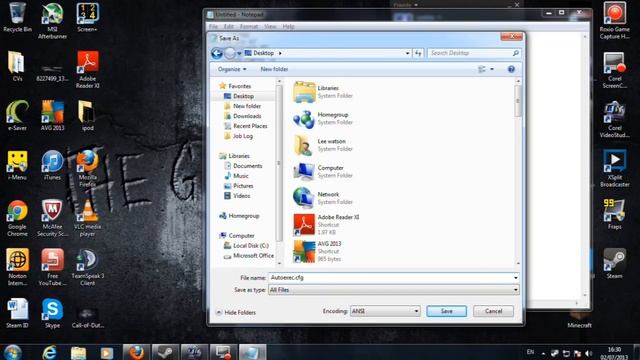
Task: Select the MSI Afterburner desktop icon
Action: point(52,20)
